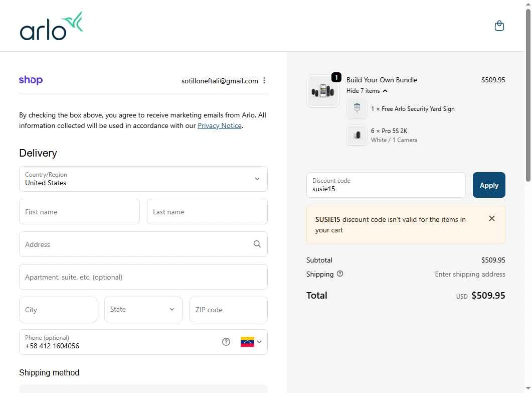This screenshot has height=393, width=532.
Task: Dismiss the SUSIE15 invalid code message
Action: 492,218
